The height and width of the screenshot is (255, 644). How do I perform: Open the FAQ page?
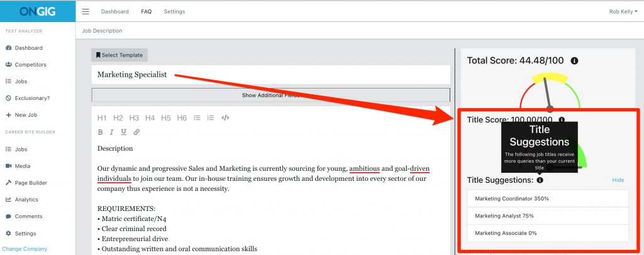(146, 11)
